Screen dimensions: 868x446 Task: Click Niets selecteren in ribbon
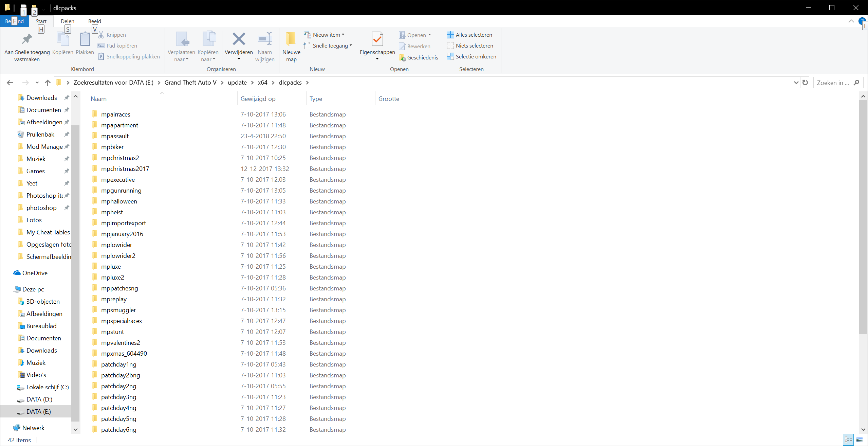(x=474, y=46)
